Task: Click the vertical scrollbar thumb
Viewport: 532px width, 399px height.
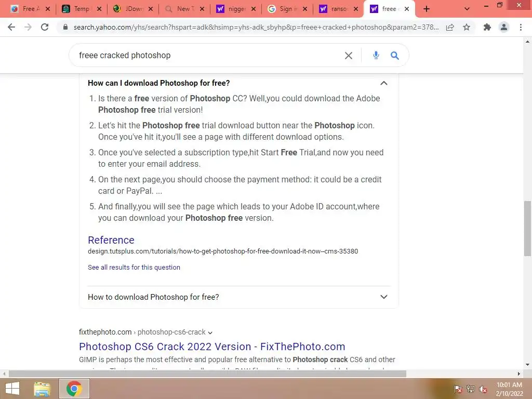Action: (x=527, y=229)
